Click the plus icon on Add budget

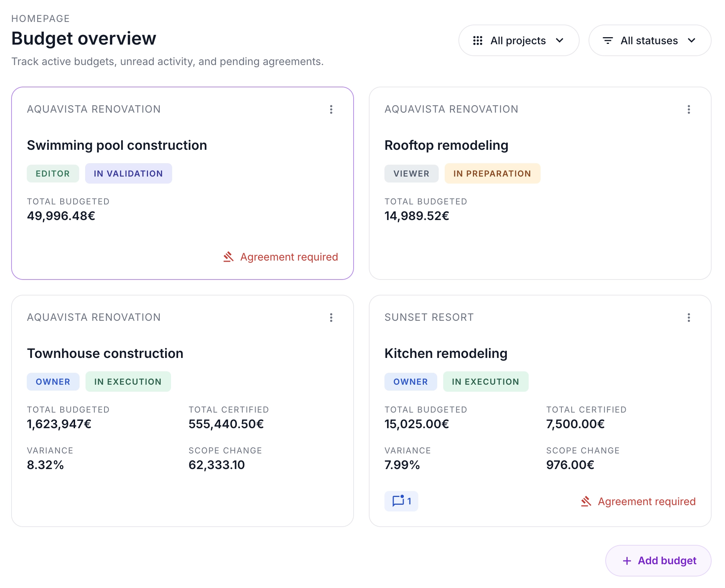pyautogui.click(x=627, y=560)
